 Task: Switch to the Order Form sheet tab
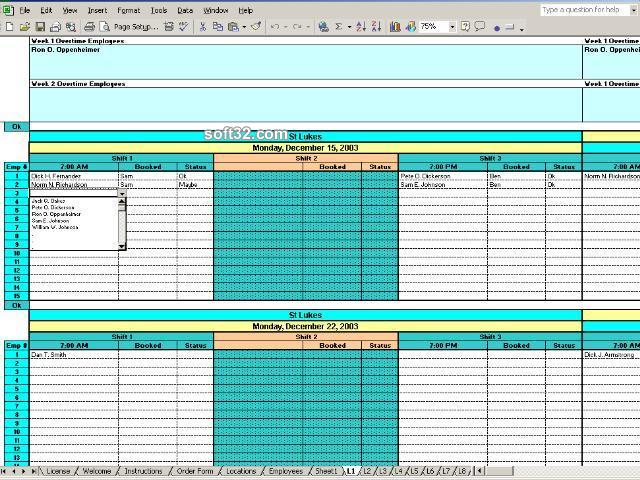tap(195, 471)
